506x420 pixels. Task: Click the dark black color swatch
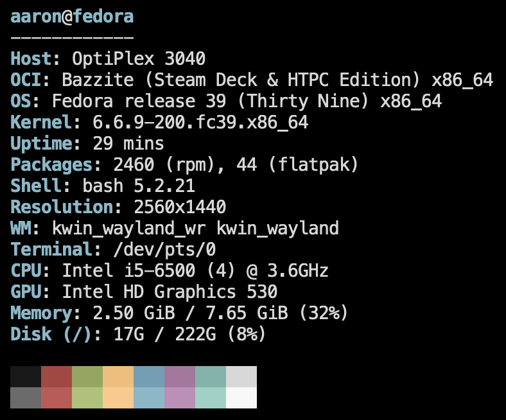click(x=26, y=376)
